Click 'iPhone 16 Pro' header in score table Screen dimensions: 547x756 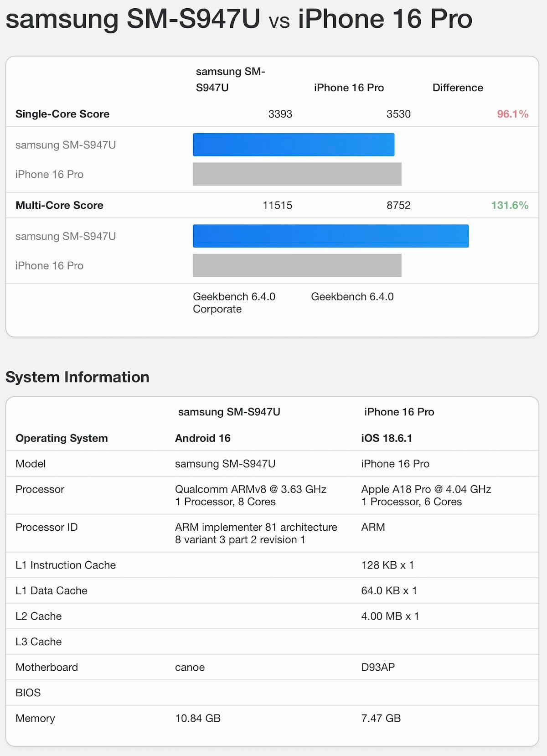(349, 88)
